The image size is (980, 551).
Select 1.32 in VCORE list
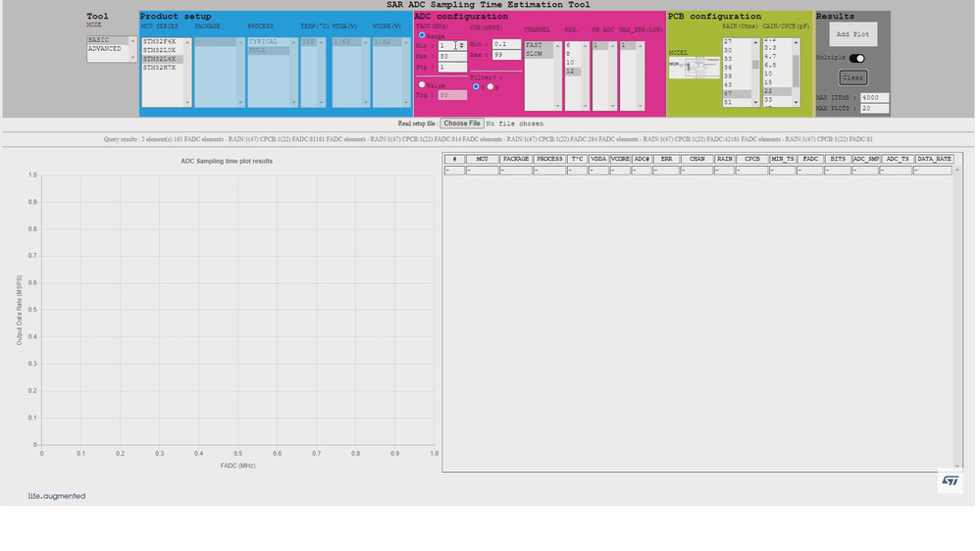point(387,42)
